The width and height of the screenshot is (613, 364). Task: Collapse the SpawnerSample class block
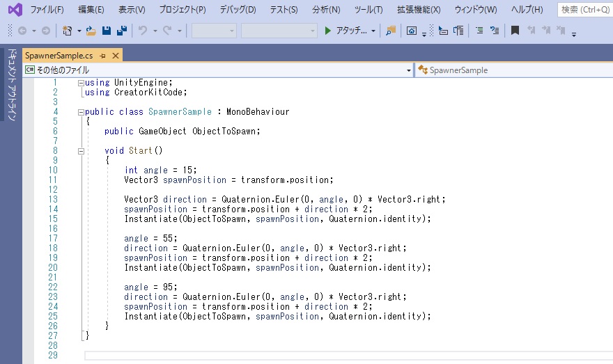pyautogui.click(x=81, y=112)
